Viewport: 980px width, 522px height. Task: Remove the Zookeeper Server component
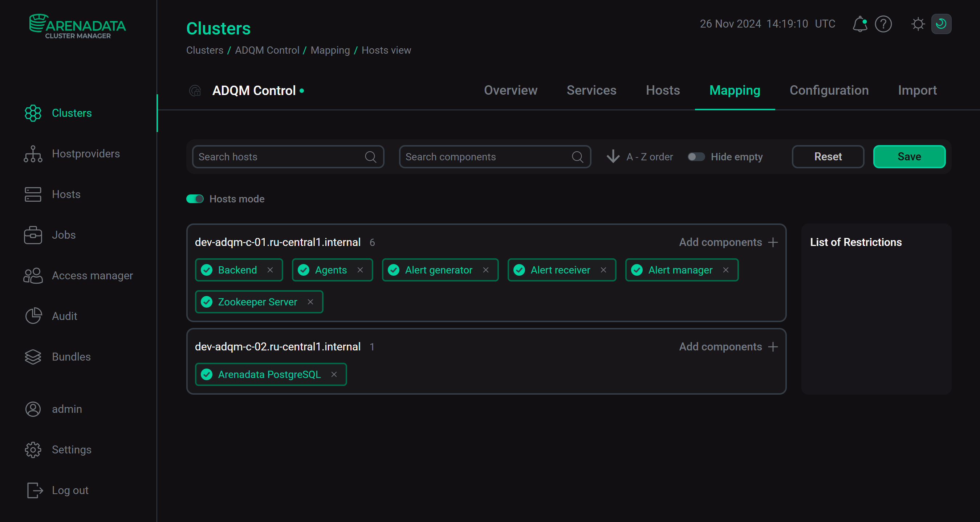click(310, 302)
